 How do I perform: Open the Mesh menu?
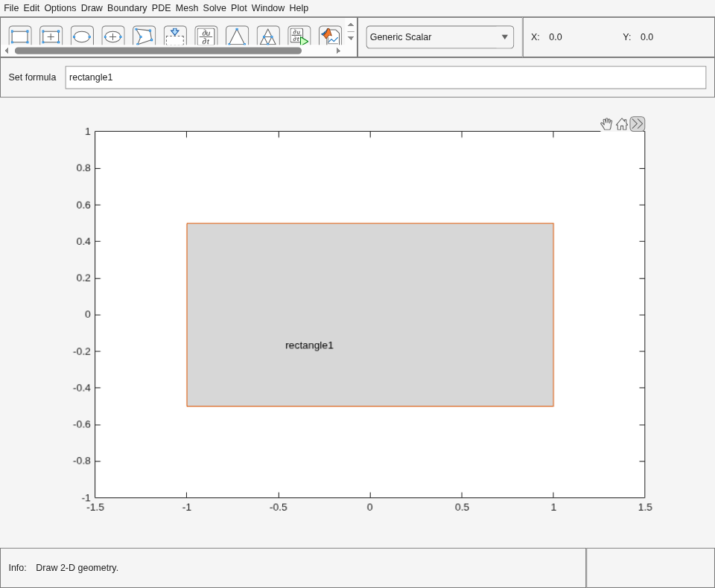point(187,8)
